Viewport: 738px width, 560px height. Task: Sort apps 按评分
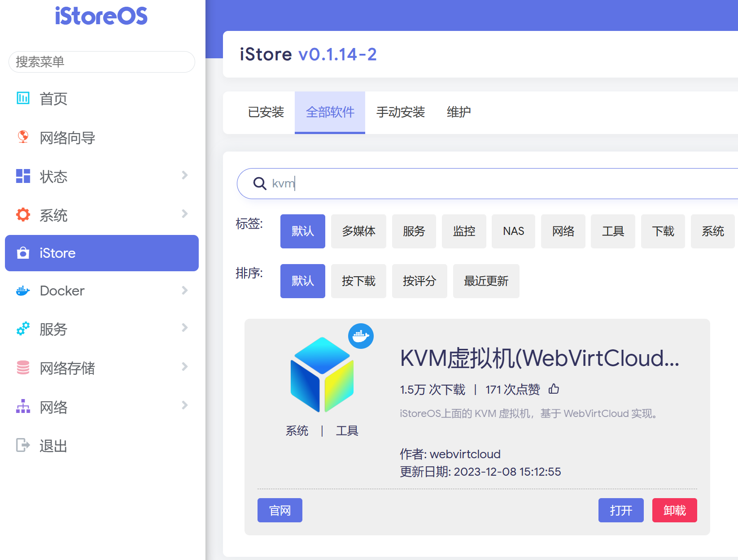point(419,281)
